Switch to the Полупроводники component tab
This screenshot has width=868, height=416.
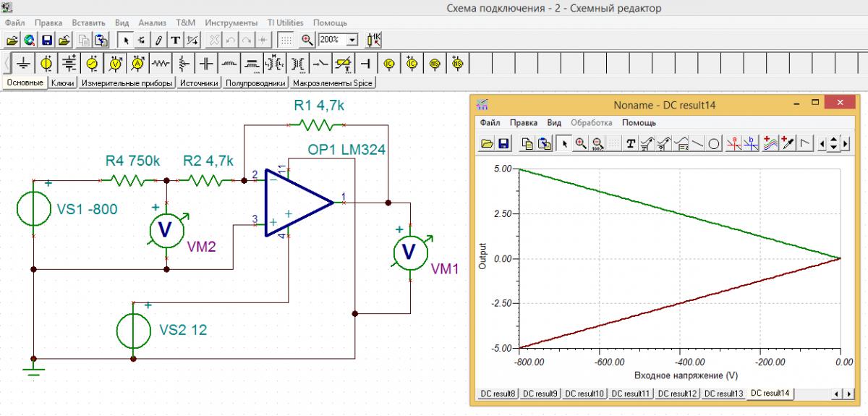click(x=255, y=83)
